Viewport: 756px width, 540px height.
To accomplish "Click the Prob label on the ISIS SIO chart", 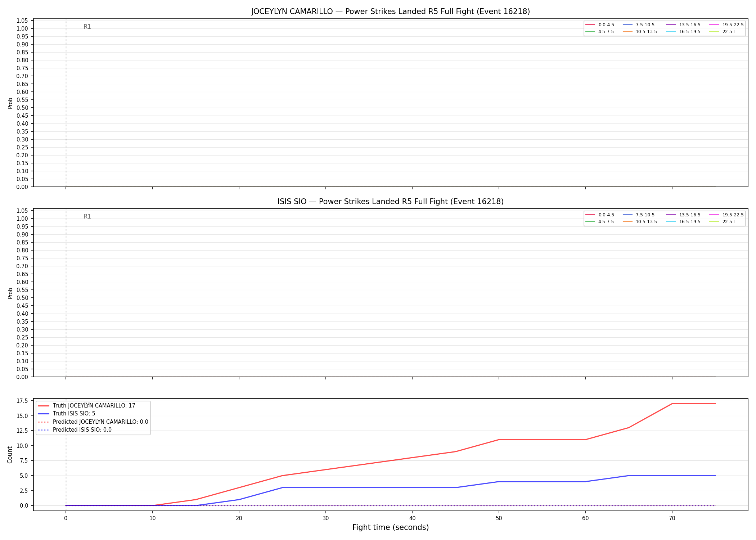I will (x=10, y=293).
